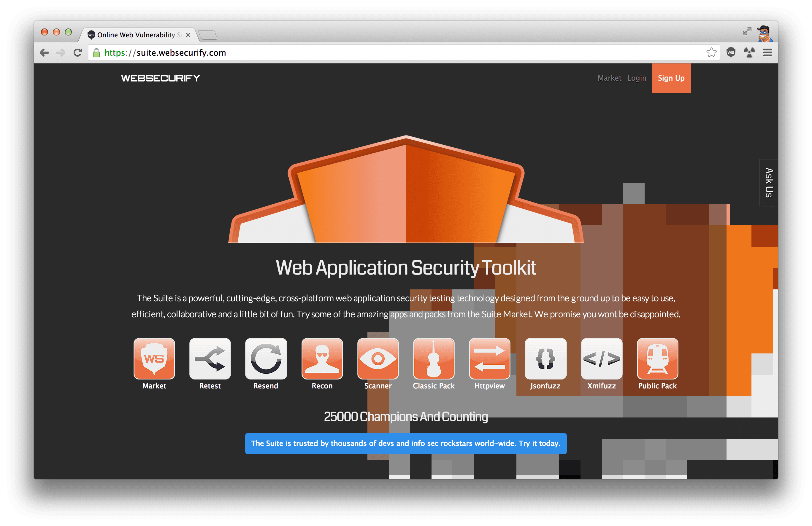This screenshot has width=812, height=526.
Task: Launch the Retest app icon
Action: click(210, 358)
